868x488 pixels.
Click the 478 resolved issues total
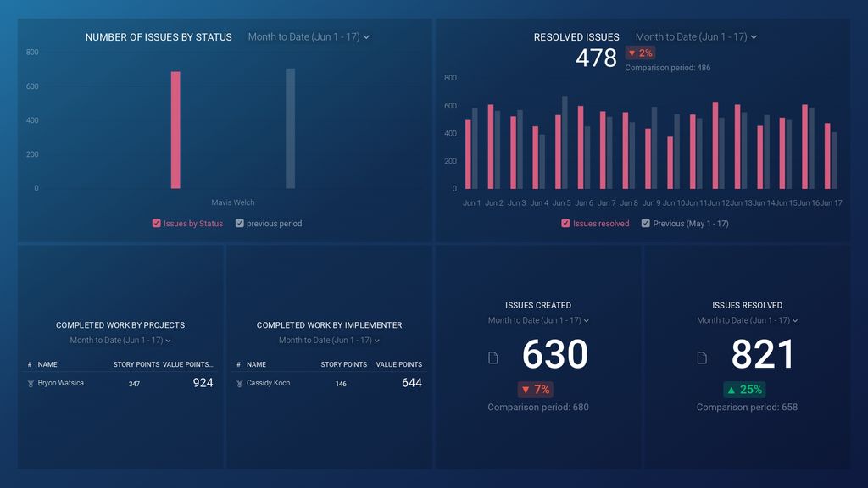click(x=596, y=59)
